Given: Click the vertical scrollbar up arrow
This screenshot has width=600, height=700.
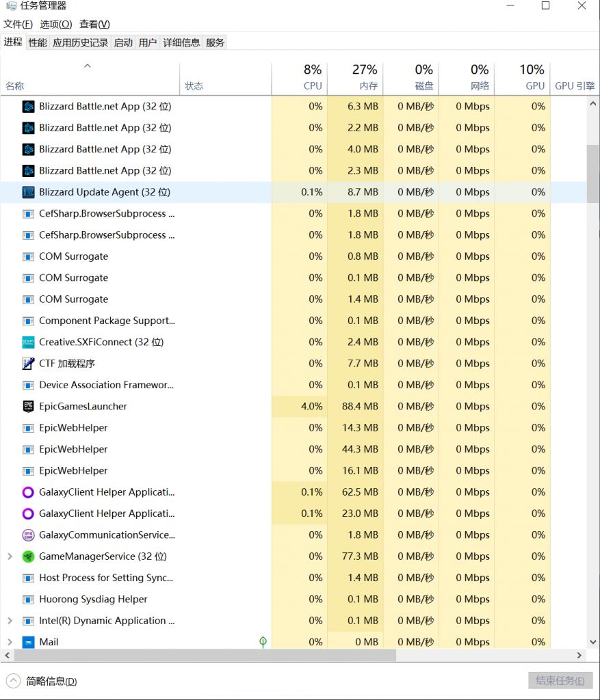Looking at the screenshot, I should 593,104.
